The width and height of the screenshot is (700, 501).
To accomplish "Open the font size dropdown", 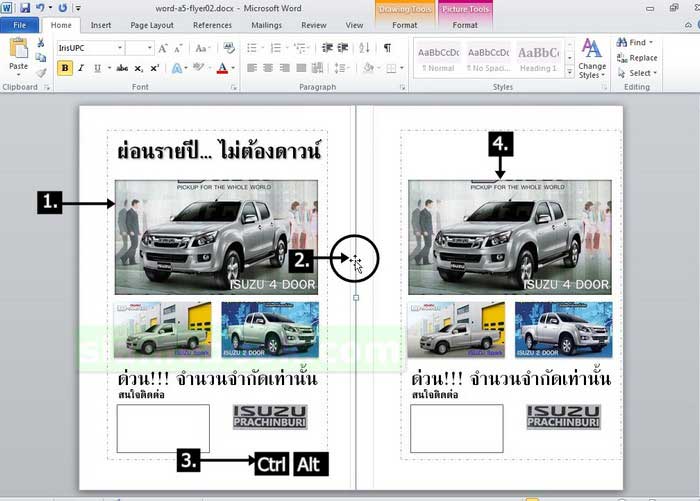I will click(150, 48).
